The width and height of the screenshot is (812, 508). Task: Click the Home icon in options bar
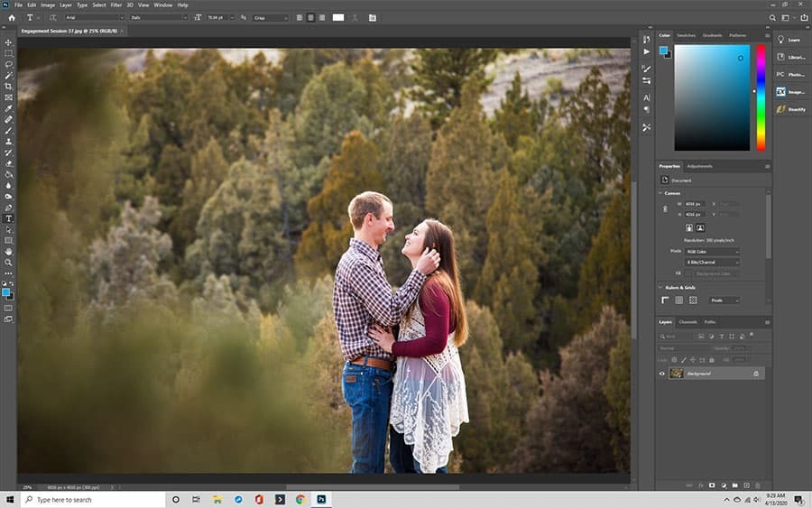pos(12,17)
